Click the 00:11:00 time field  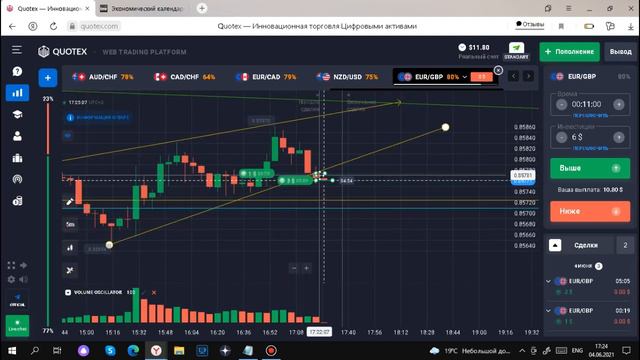(x=587, y=104)
